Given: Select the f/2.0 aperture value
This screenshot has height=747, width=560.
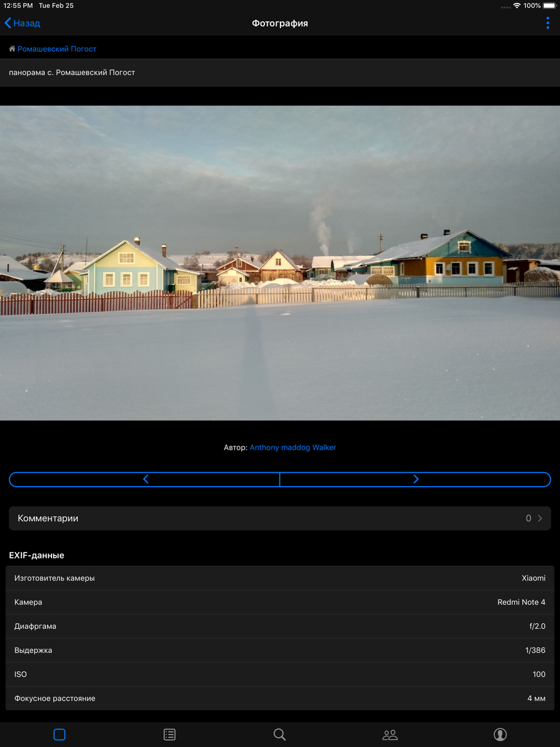Looking at the screenshot, I should coord(538,626).
